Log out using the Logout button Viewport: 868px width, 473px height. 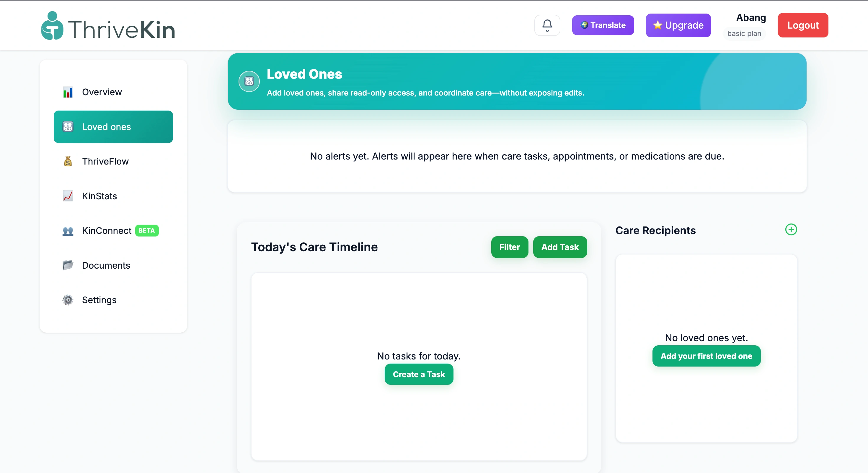coord(803,25)
